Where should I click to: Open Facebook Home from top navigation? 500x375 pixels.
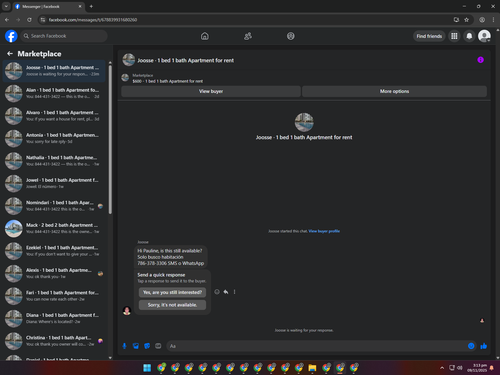pos(205,36)
